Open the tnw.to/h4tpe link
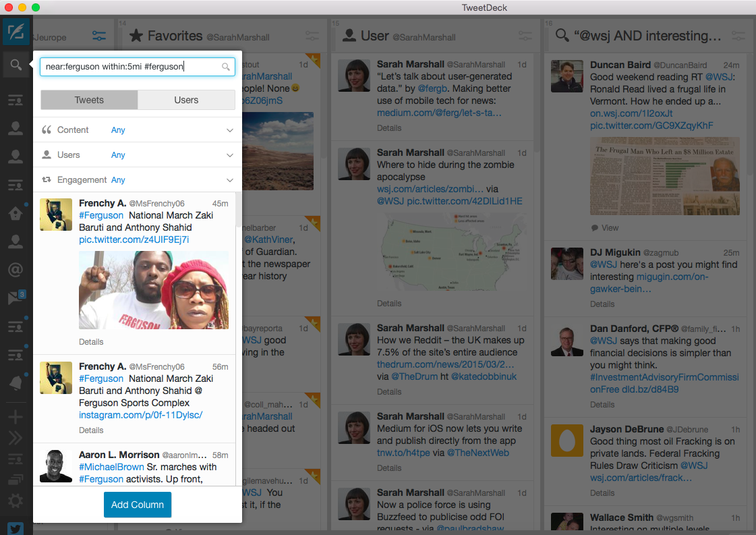Screen dimensions: 756x535 point(403,453)
